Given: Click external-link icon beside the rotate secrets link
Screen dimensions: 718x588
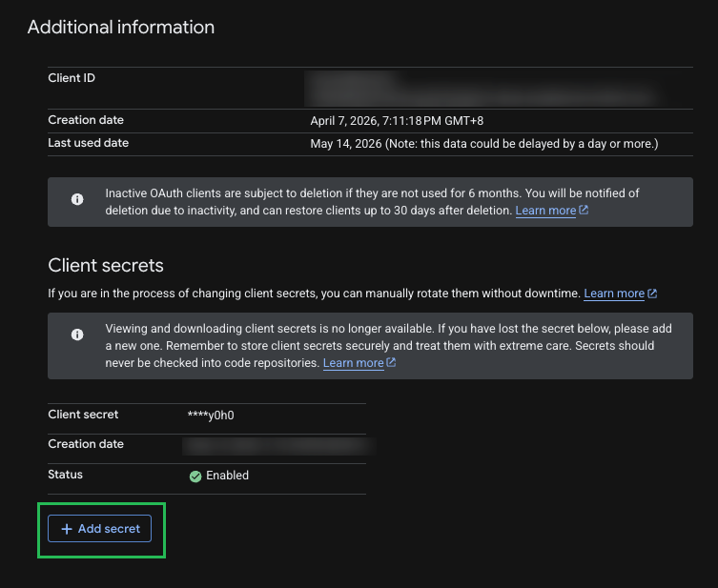Looking at the screenshot, I should point(652,294).
